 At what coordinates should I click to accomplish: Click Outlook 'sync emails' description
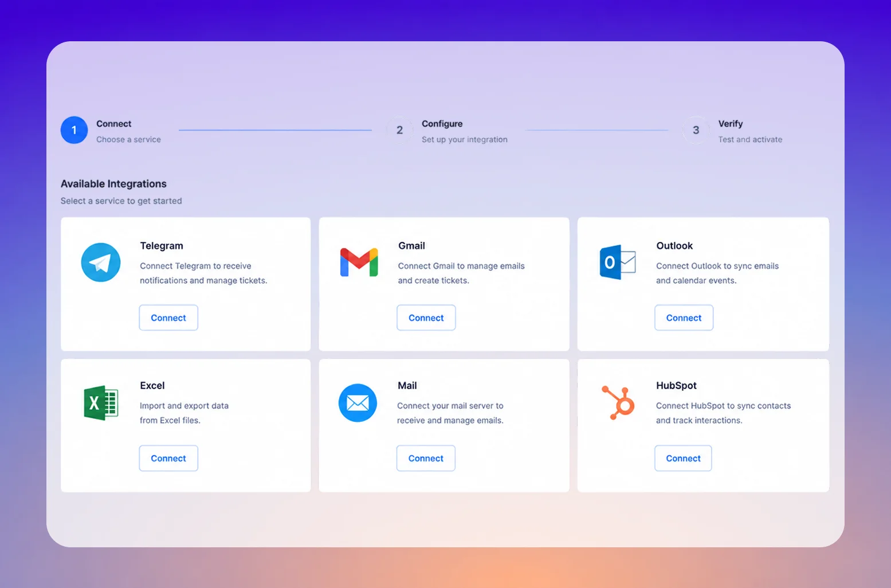pos(717,273)
